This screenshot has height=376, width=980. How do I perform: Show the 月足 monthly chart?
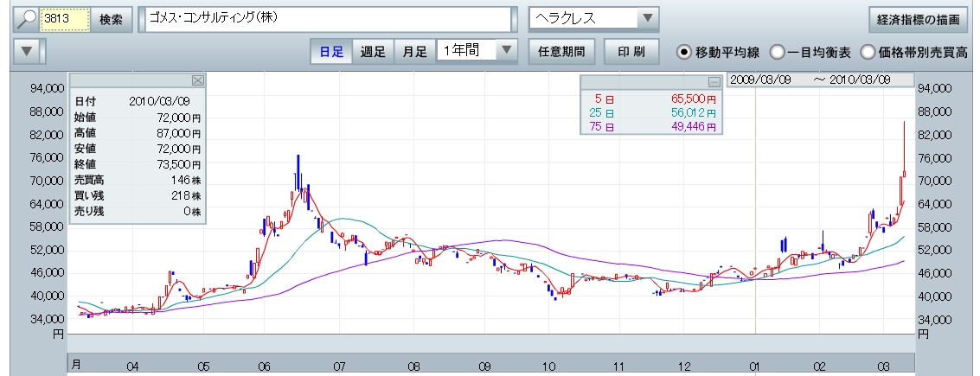(x=415, y=51)
